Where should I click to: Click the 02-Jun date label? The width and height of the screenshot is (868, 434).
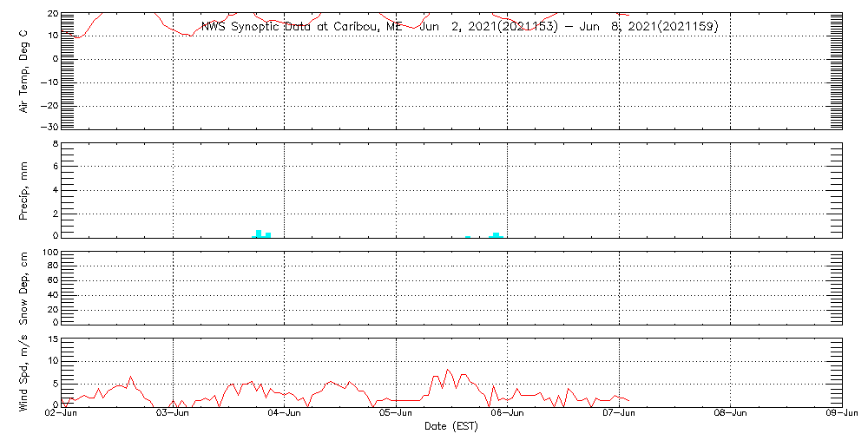pos(62,414)
